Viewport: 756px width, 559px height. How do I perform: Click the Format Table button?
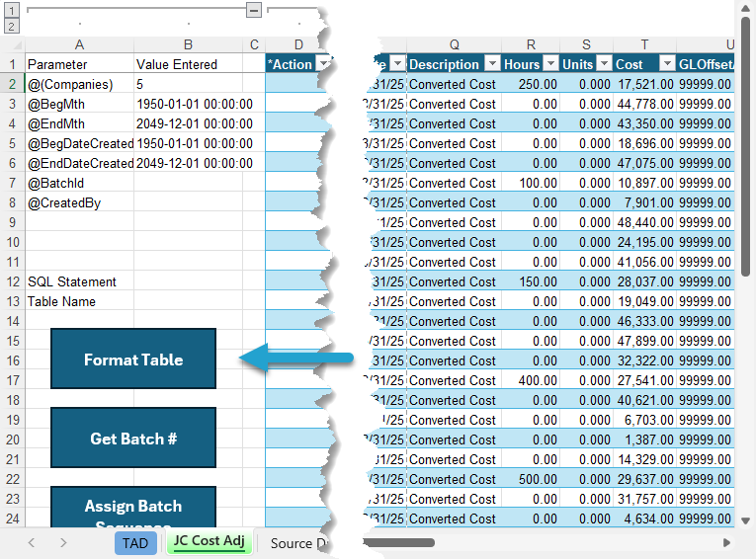[133, 359]
